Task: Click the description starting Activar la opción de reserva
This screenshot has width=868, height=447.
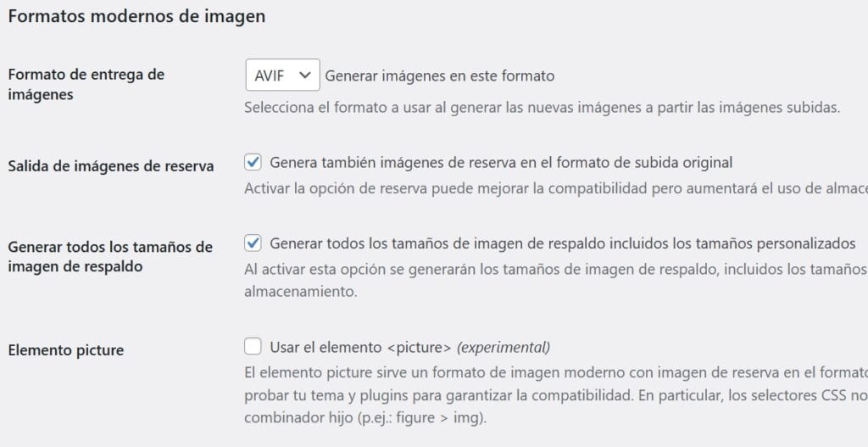Action: click(556, 189)
